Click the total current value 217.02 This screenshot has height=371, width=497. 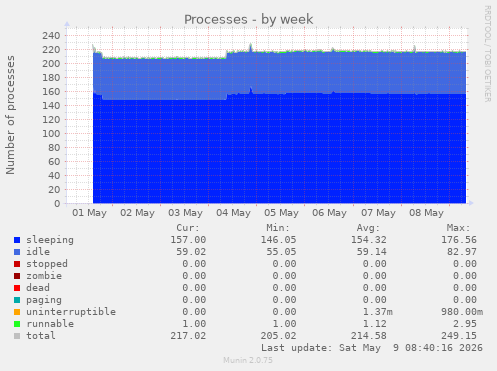pos(188,336)
